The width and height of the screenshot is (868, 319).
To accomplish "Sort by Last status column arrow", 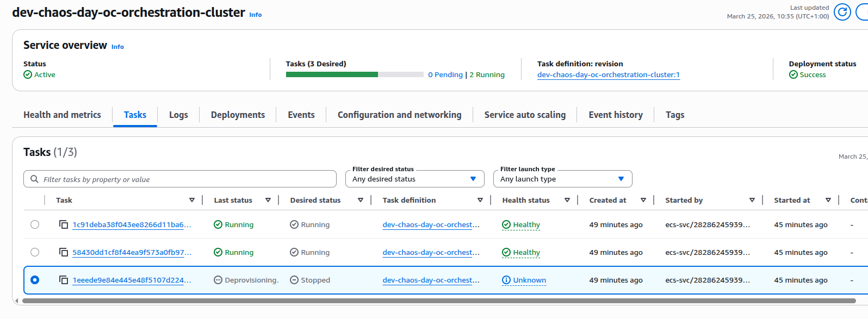I will [x=268, y=200].
